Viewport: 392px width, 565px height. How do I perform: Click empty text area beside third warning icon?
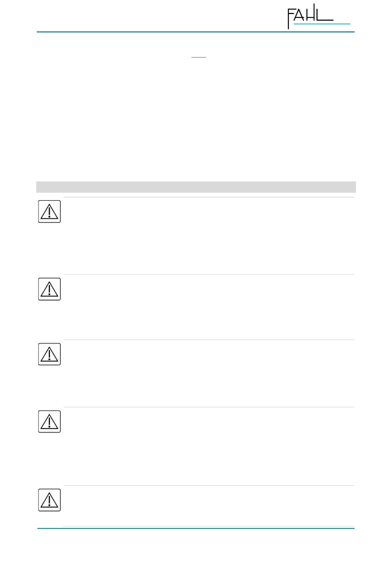209,374
